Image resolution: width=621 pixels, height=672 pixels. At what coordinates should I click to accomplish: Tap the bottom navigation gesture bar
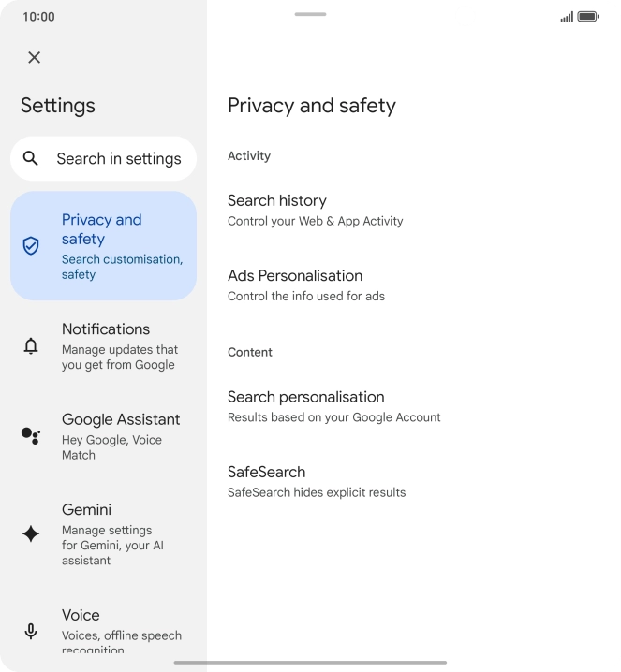click(x=310, y=663)
